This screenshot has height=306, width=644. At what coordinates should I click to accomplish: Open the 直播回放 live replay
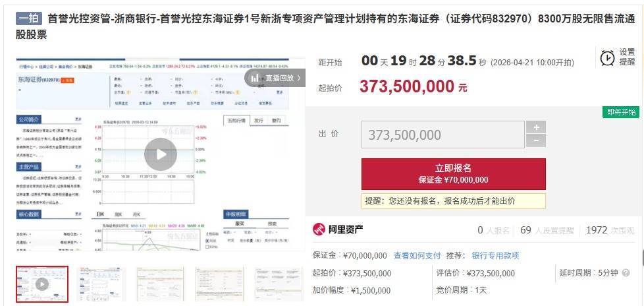(x=275, y=78)
